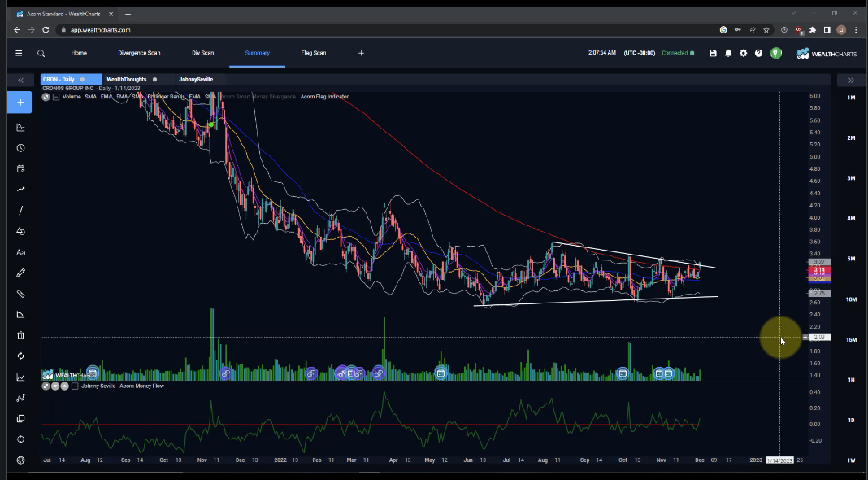Select the 10M timeframe

[x=851, y=299]
